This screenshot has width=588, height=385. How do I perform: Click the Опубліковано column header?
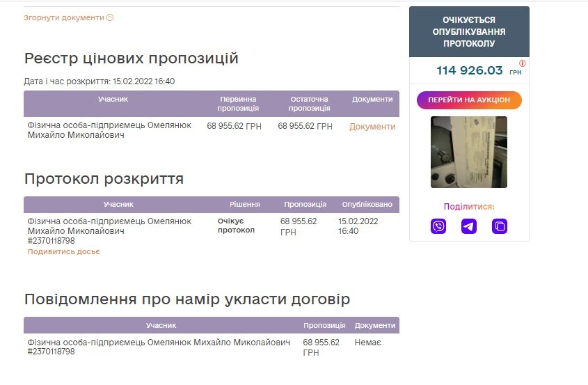(x=367, y=205)
